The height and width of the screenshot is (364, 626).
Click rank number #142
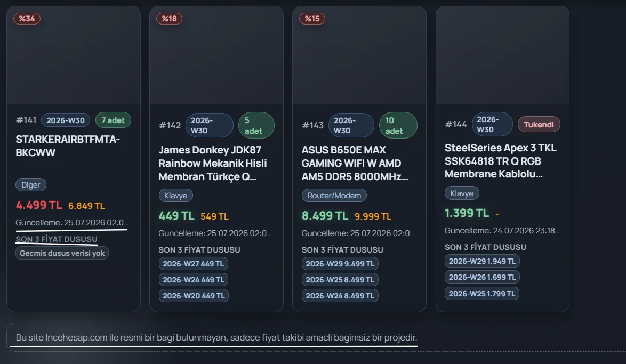coord(169,125)
